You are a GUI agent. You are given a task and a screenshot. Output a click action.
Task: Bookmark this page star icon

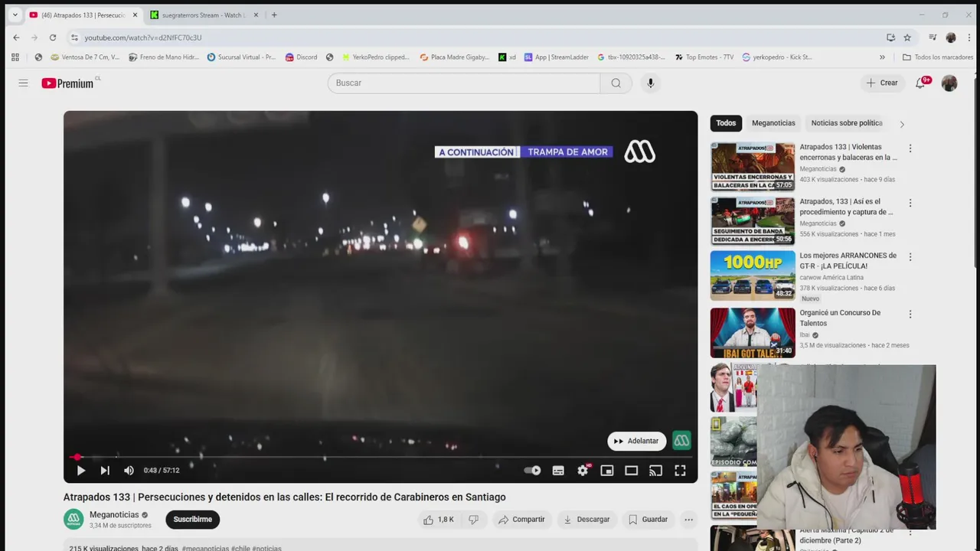(x=907, y=37)
